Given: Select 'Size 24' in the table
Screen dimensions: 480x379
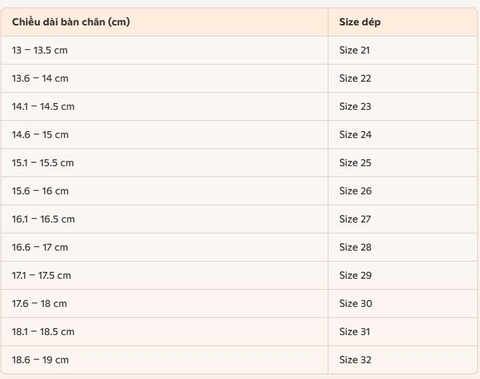Looking at the screenshot, I should pyautogui.click(x=403, y=135).
